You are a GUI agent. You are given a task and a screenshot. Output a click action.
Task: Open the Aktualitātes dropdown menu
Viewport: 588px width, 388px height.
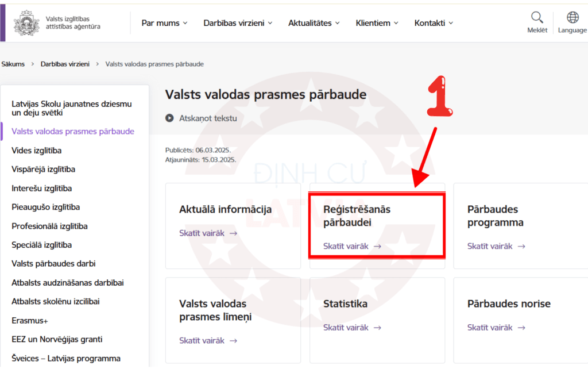[314, 23]
